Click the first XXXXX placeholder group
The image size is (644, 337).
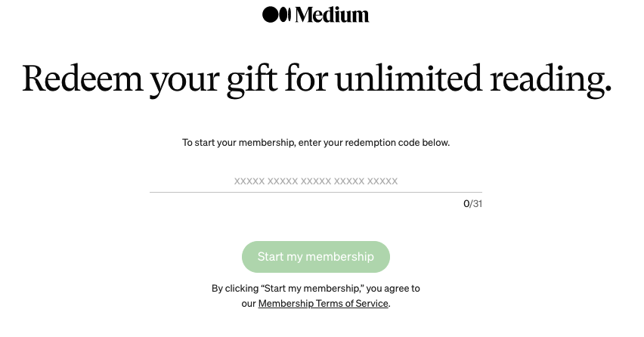coord(249,181)
